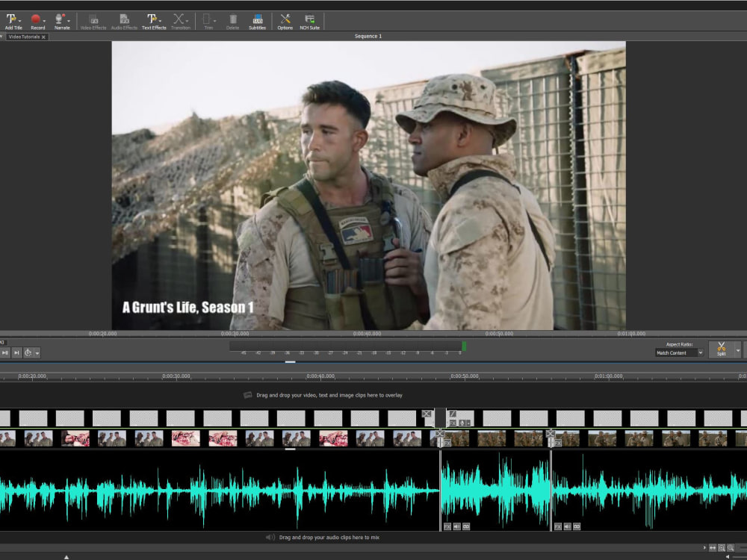Click the Trim tool
The width and height of the screenshot is (747, 560).
208,22
